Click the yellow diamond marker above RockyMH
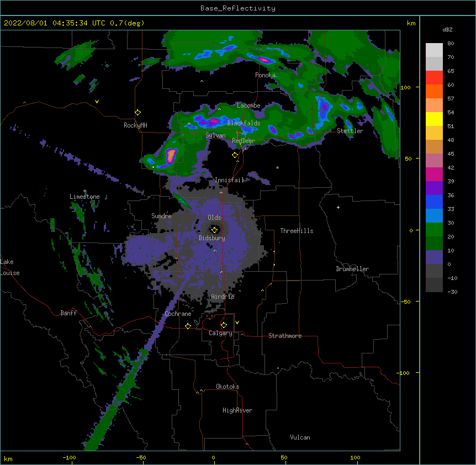 coord(137,113)
